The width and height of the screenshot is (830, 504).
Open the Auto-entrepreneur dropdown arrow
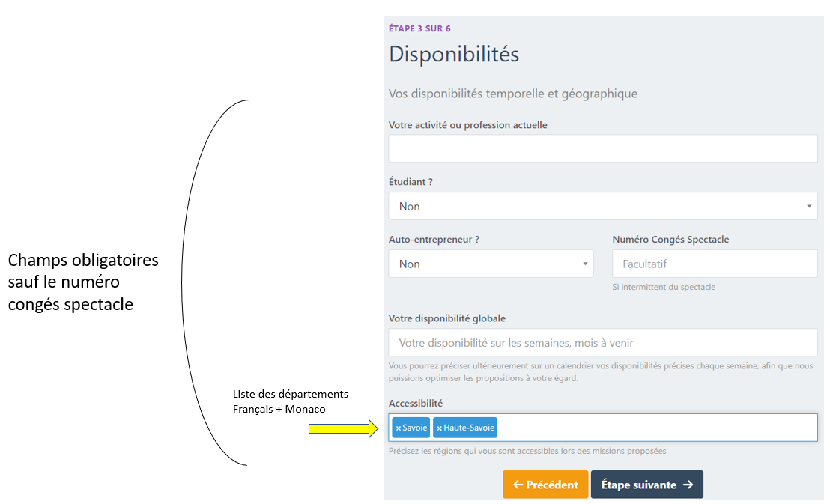[x=585, y=264]
